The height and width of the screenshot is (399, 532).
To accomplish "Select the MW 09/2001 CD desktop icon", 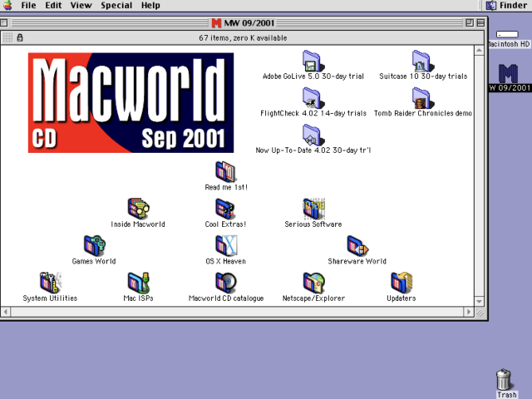I will coord(508,74).
